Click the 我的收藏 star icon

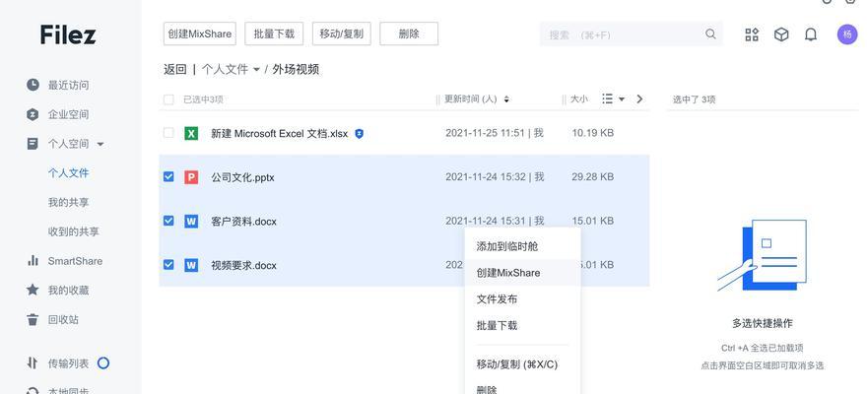coord(33,290)
